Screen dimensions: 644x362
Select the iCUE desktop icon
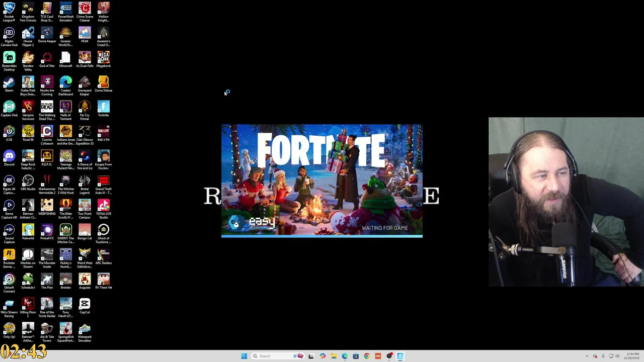pyautogui.click(x=9, y=133)
